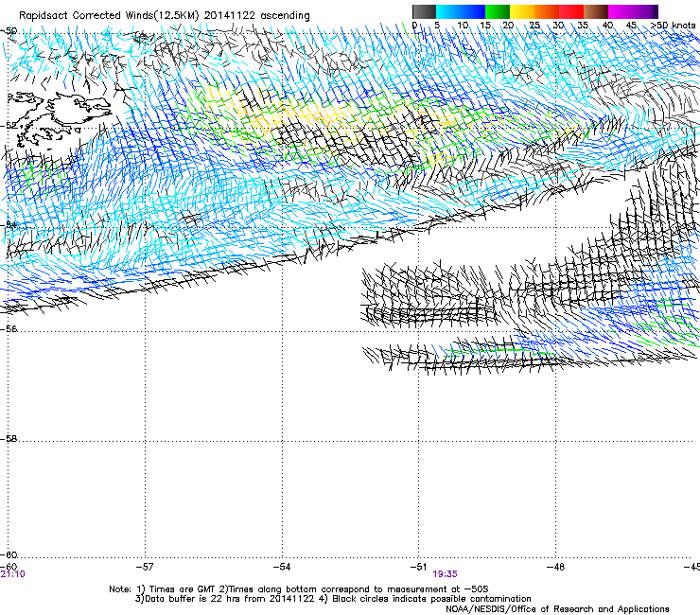Image resolution: width=700 pixels, height=615 pixels.
Task: Click the '25' legend scale label
Action: tap(534, 26)
